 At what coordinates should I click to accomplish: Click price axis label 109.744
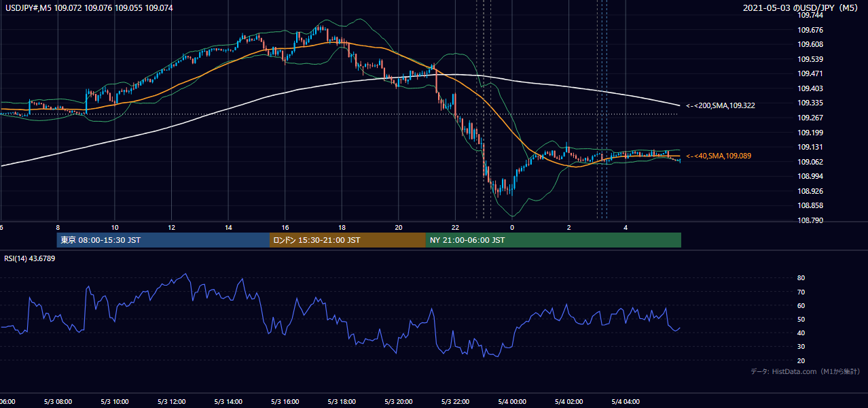(x=810, y=16)
